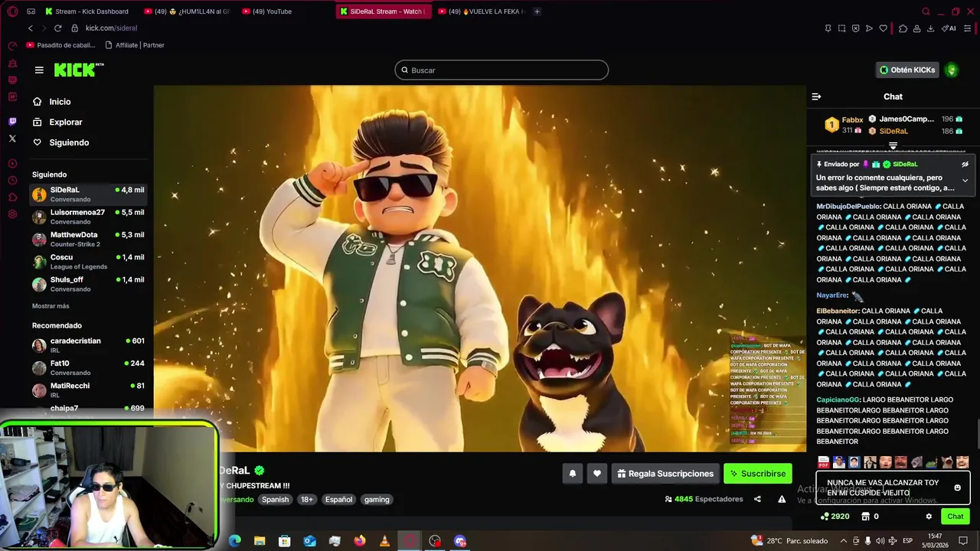Screen dimensions: 980x551
Task: Open VLC media player in taskbar
Action: (384, 541)
